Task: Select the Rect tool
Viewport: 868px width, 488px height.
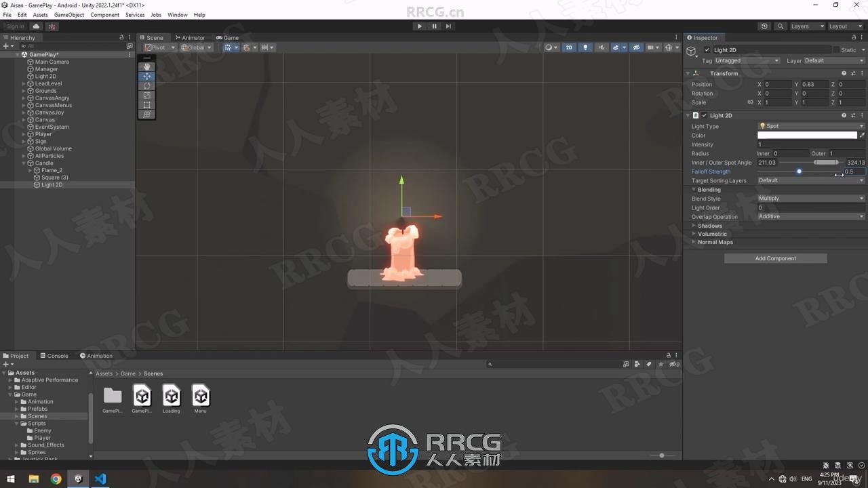Action: pyautogui.click(x=146, y=105)
